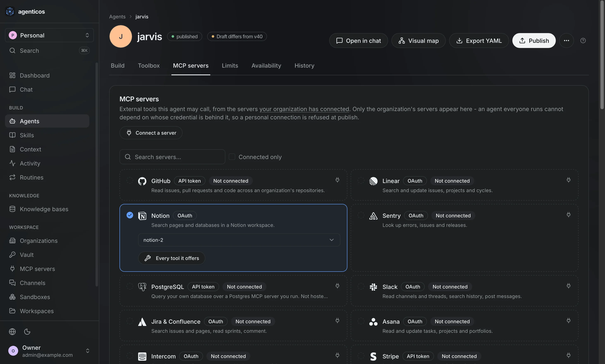Focus the Search servers input field
The height and width of the screenshot is (364, 605).
172,157
